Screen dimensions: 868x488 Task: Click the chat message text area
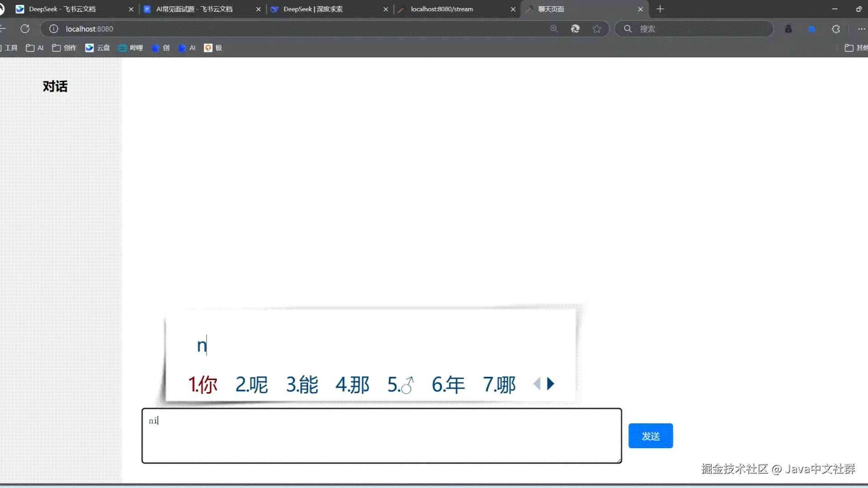click(381, 436)
